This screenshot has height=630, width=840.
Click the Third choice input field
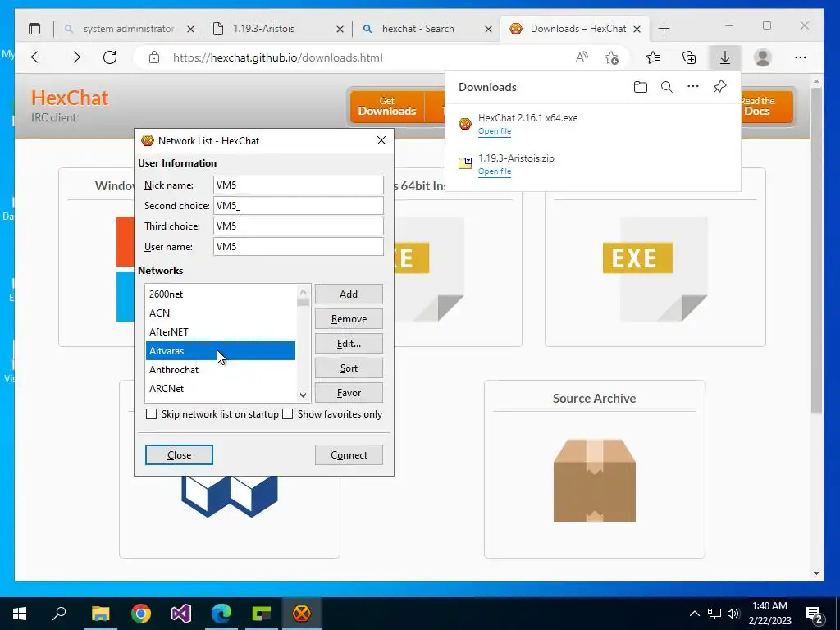point(299,226)
